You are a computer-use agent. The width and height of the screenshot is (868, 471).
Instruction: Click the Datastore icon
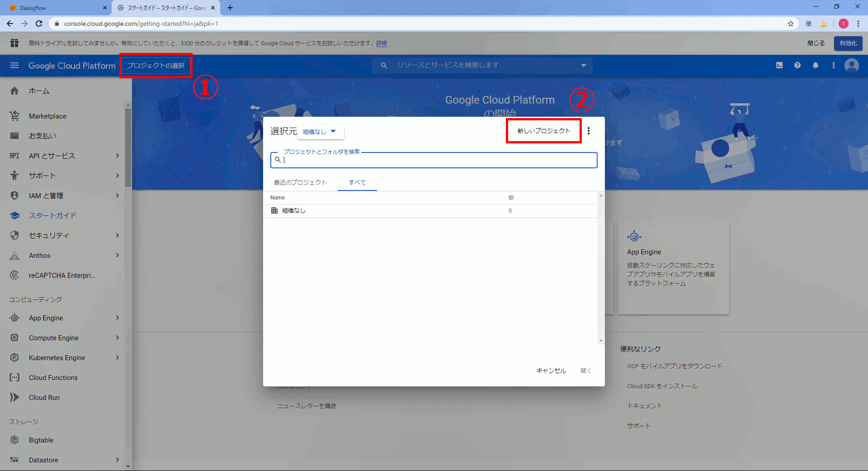(14, 460)
